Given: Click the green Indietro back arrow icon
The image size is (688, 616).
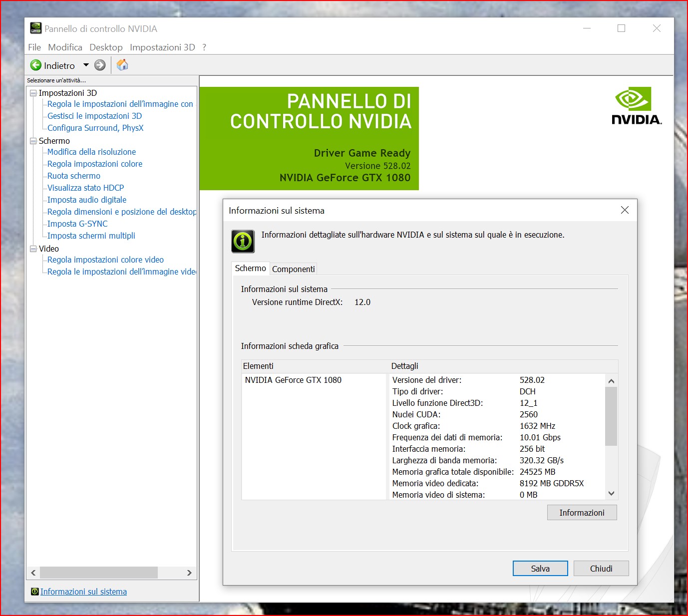Looking at the screenshot, I should [x=36, y=65].
